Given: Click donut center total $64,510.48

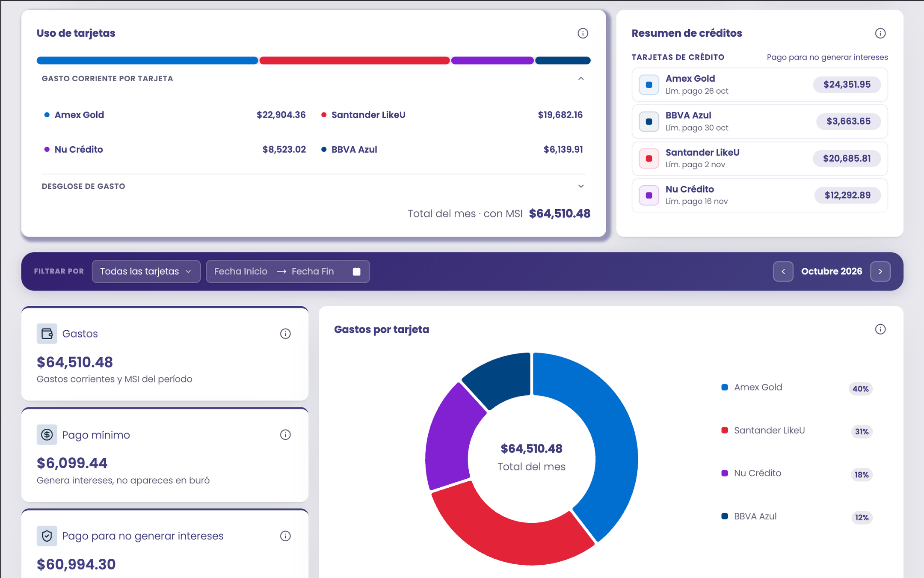Looking at the screenshot, I should 531,449.
